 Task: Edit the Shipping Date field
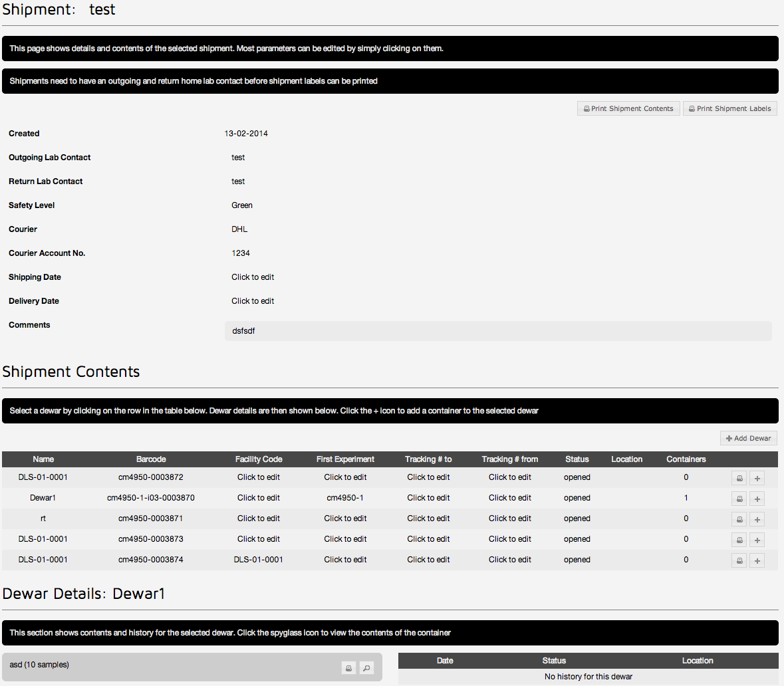pyautogui.click(x=253, y=277)
